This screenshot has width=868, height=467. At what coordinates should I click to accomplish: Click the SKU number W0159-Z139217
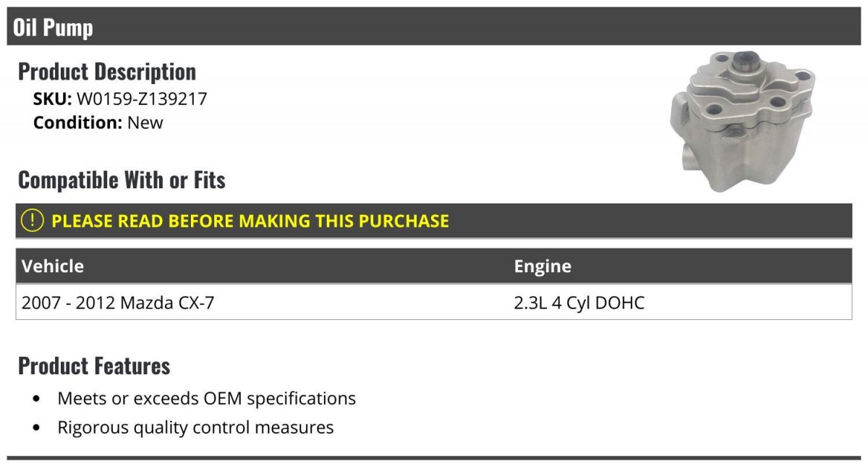pos(142,99)
